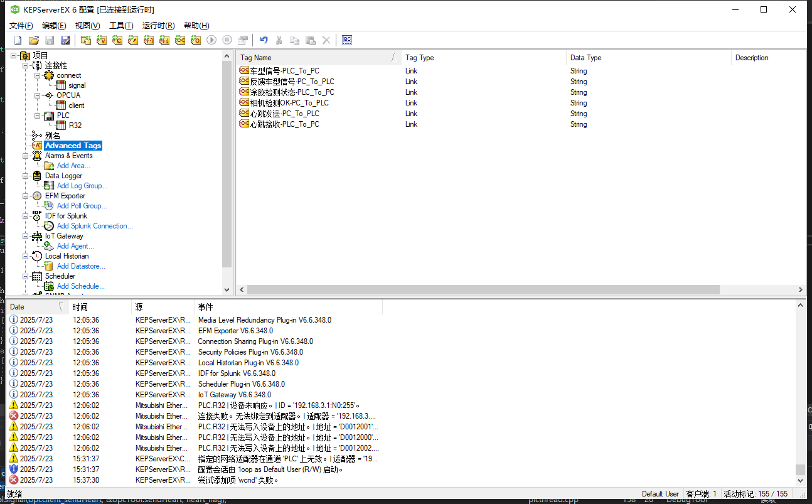Click the New Oracle Tag toolbar icon
812x504 pixels.
[x=196, y=40]
